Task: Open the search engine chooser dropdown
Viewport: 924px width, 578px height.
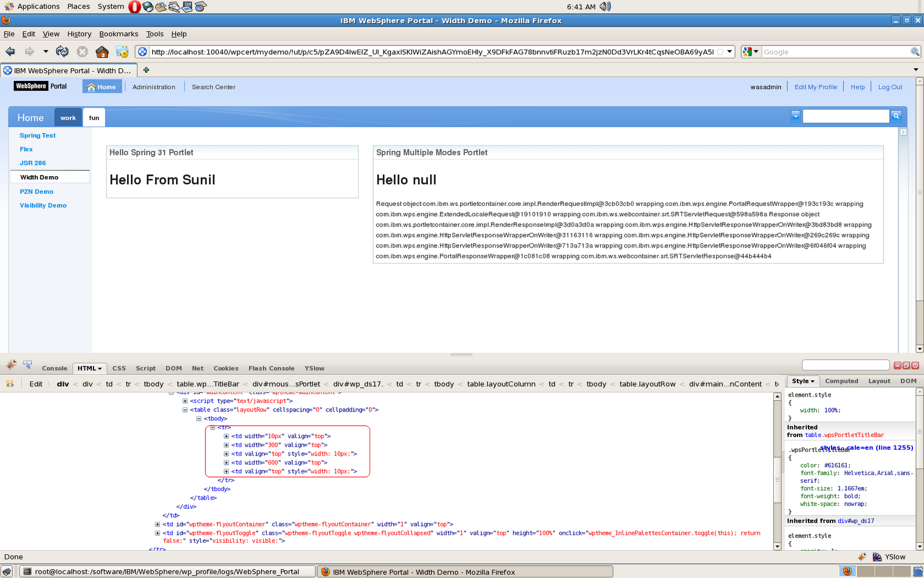Action: tap(750, 51)
